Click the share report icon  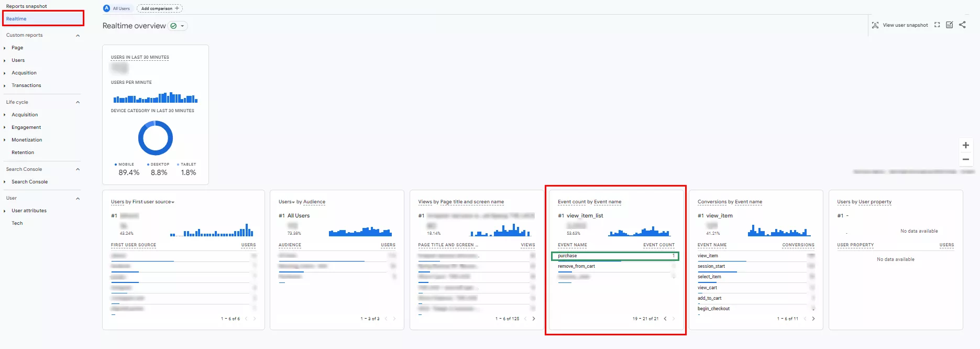[962, 25]
